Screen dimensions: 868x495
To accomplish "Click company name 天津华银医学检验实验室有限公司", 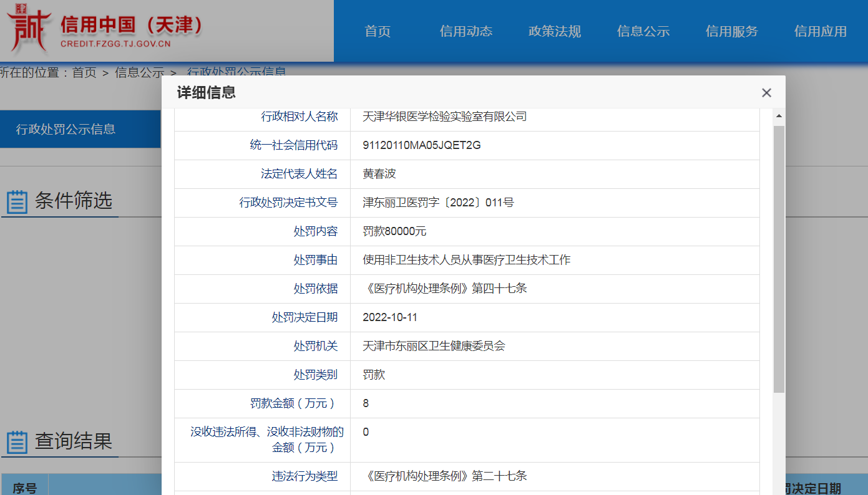I will 445,117.
